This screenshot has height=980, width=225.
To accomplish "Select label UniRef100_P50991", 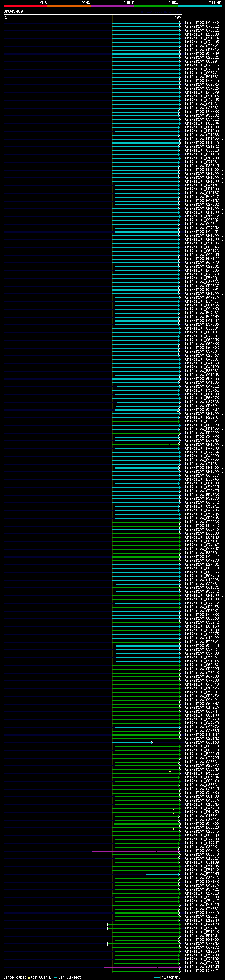I will 202,290.
